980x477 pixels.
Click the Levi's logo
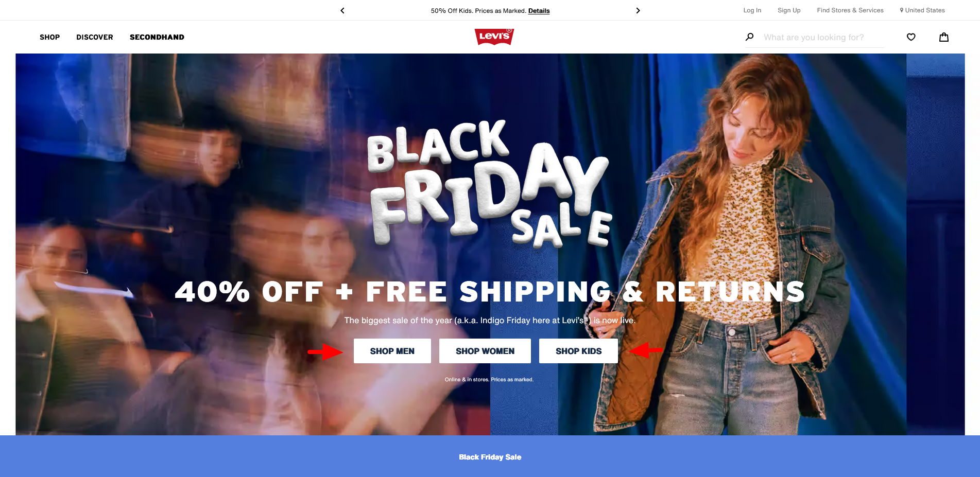pyautogui.click(x=494, y=37)
